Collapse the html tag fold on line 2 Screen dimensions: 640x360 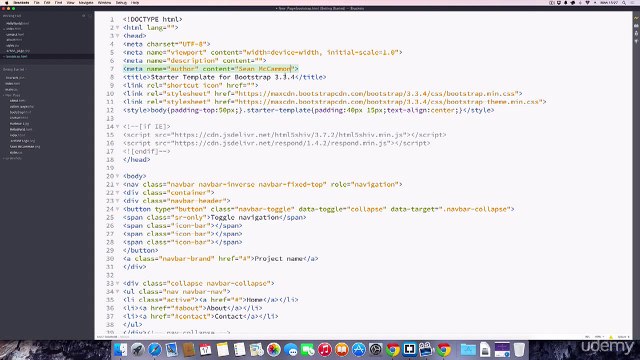point(118,28)
